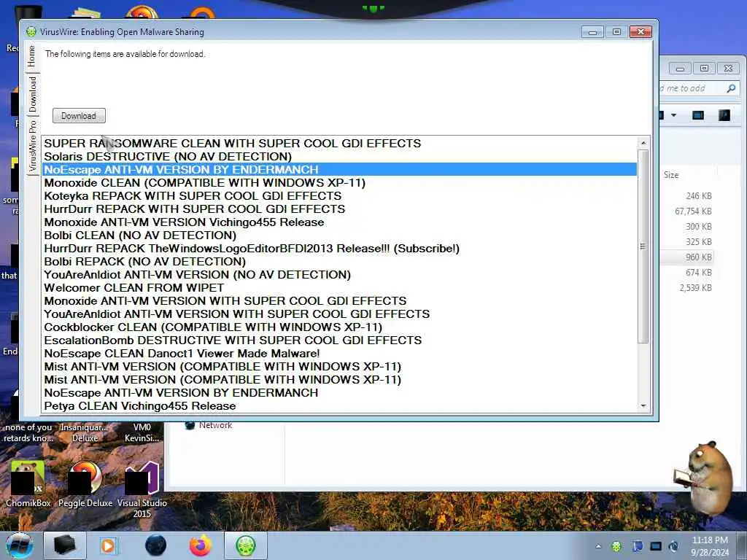Click the black box taskbar button
This screenshot has height=560, width=747.
(65, 545)
